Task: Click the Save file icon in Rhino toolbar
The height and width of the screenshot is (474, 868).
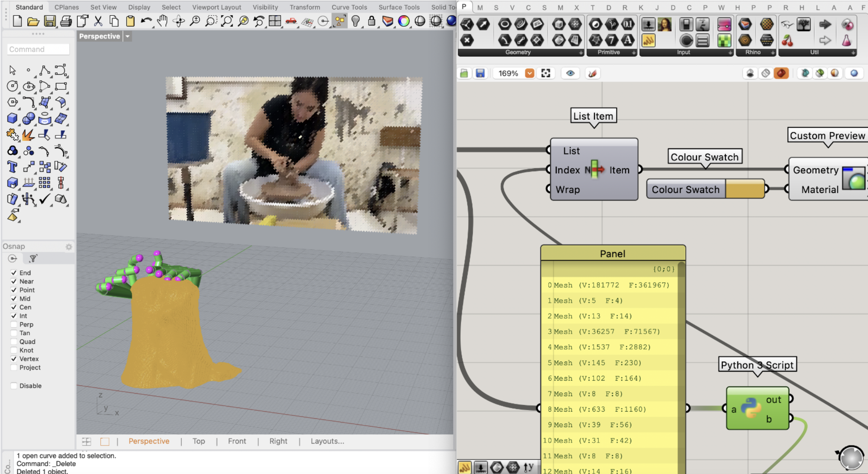Action: (x=49, y=21)
